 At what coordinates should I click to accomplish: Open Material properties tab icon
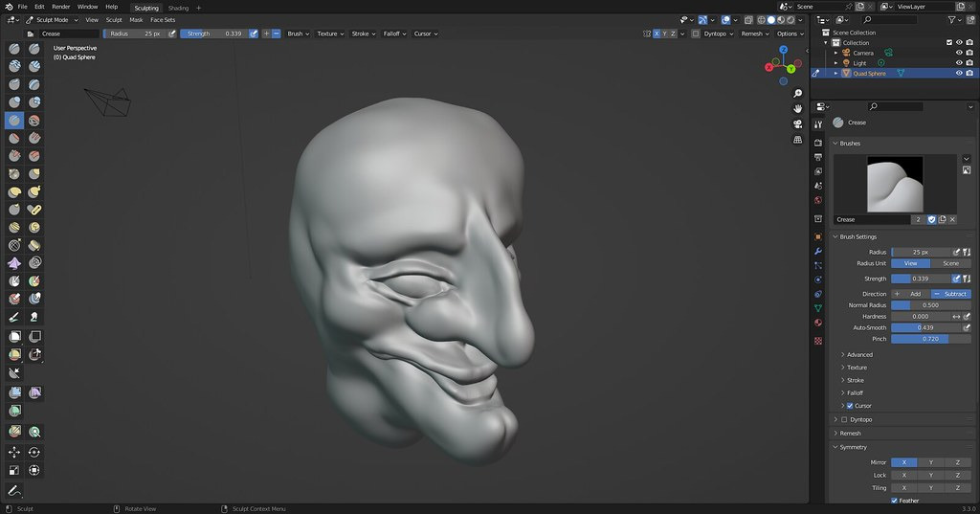coord(818,323)
